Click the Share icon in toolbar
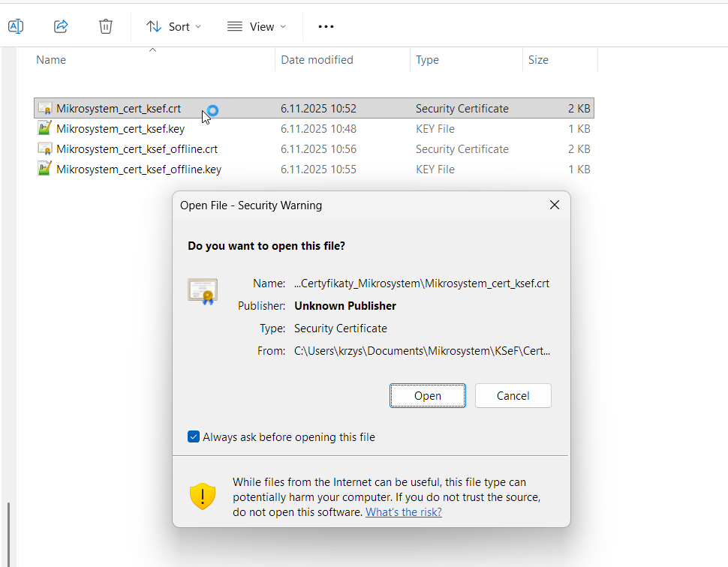The height and width of the screenshot is (567, 728). pyautogui.click(x=61, y=26)
